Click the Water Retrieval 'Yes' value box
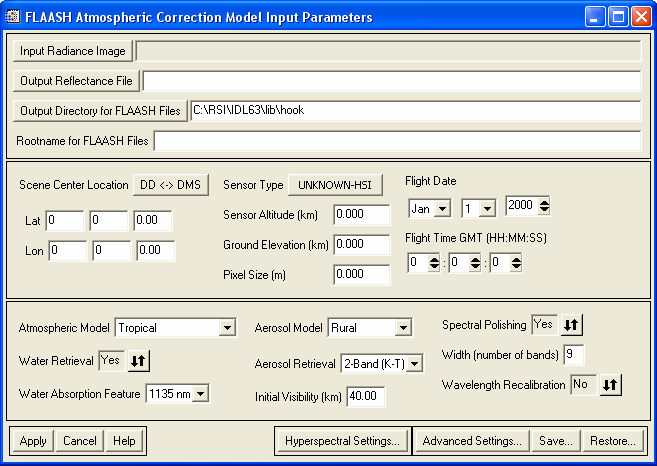Screen dimensions: 657x466 tap(111, 360)
